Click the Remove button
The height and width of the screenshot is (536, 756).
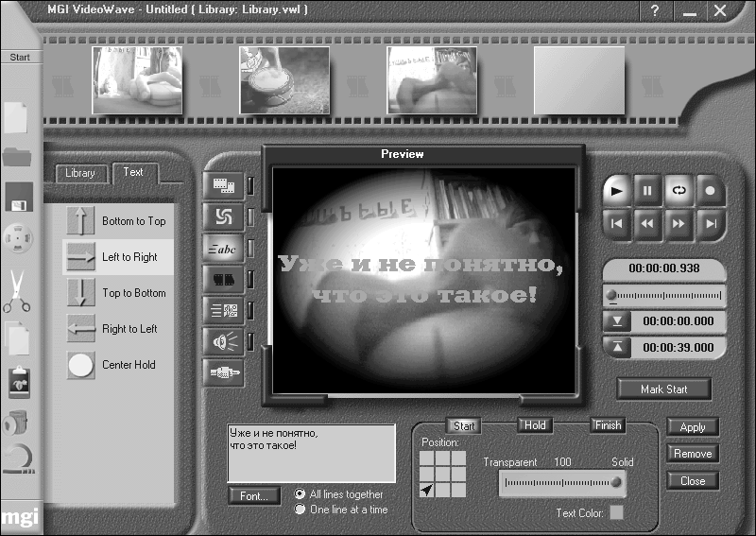coord(693,454)
